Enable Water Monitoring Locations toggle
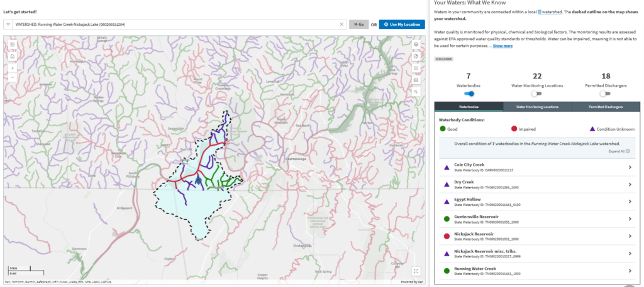 536,93
